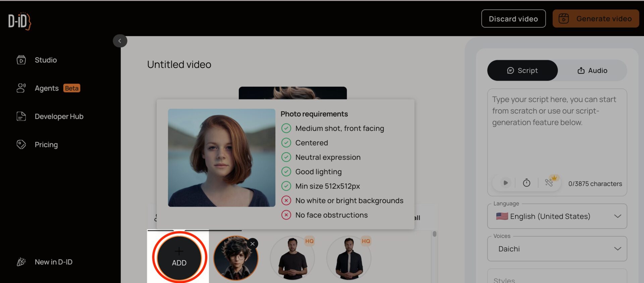Collapse the sidebar with arrow button
Viewport: 644px width, 283px height.
tap(120, 41)
